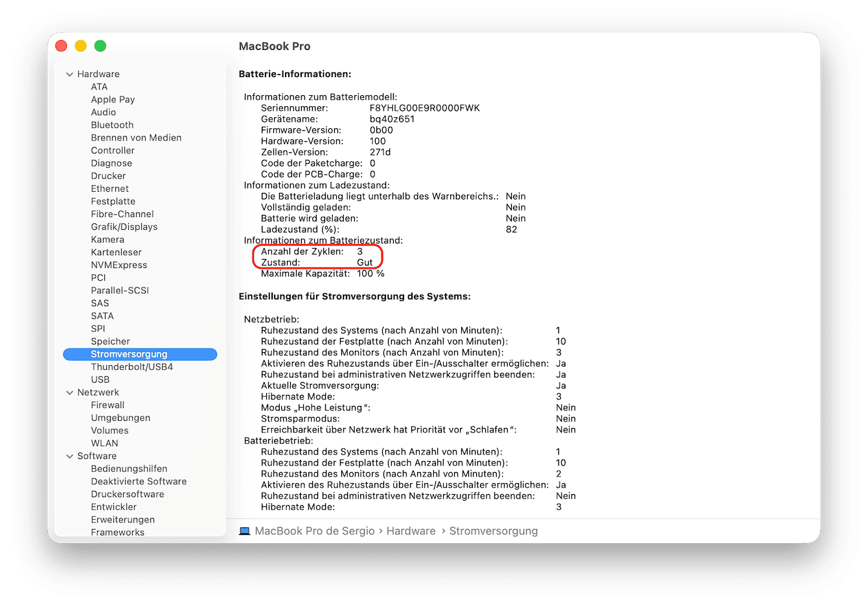Select the WLAN network entry
The width and height of the screenshot is (868, 606).
(104, 443)
